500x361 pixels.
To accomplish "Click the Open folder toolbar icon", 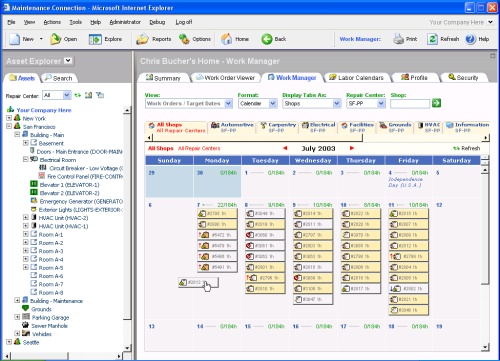I will pos(55,39).
